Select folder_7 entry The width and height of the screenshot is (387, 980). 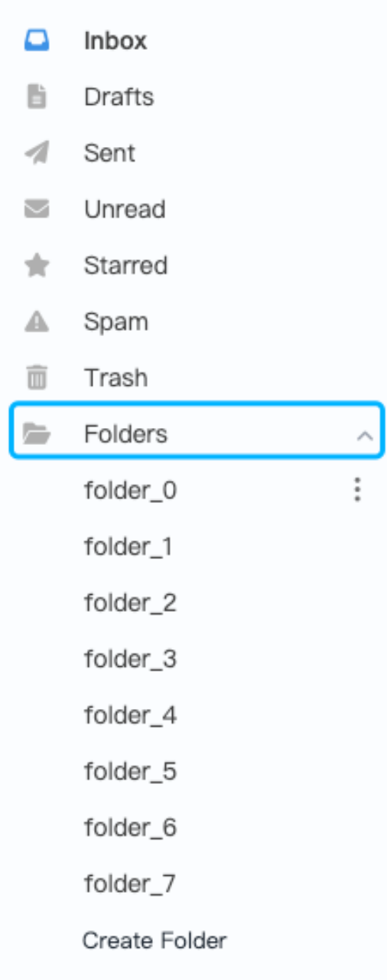click(x=130, y=884)
